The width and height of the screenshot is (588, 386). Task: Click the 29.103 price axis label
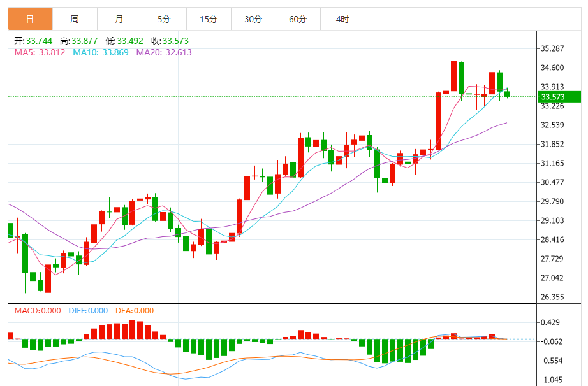click(552, 220)
